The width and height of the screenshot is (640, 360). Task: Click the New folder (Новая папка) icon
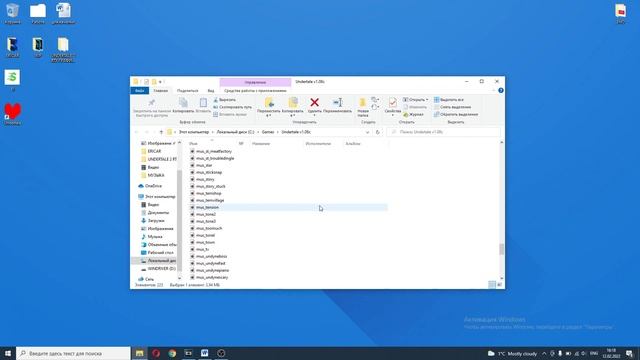point(362,102)
